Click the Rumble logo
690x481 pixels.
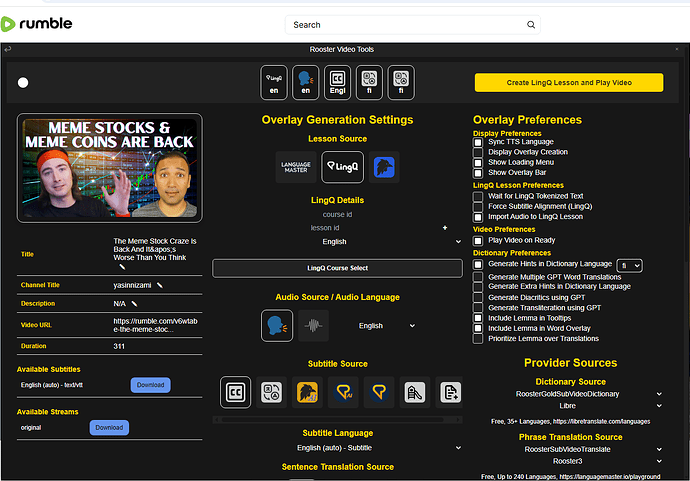tap(37, 24)
